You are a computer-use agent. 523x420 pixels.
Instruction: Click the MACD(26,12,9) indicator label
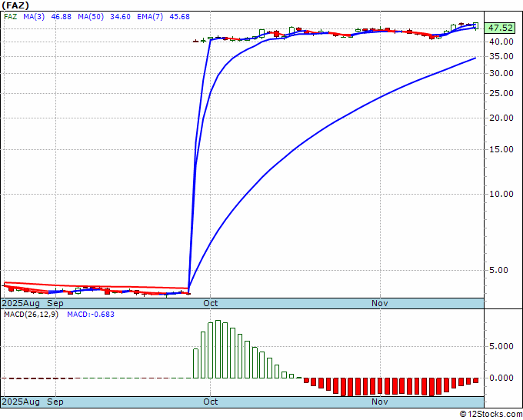pyautogui.click(x=31, y=315)
